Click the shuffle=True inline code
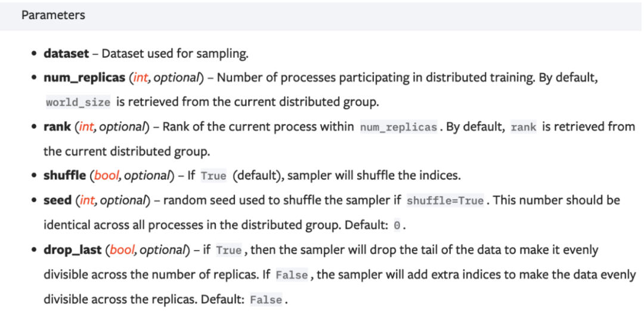 pos(445,201)
